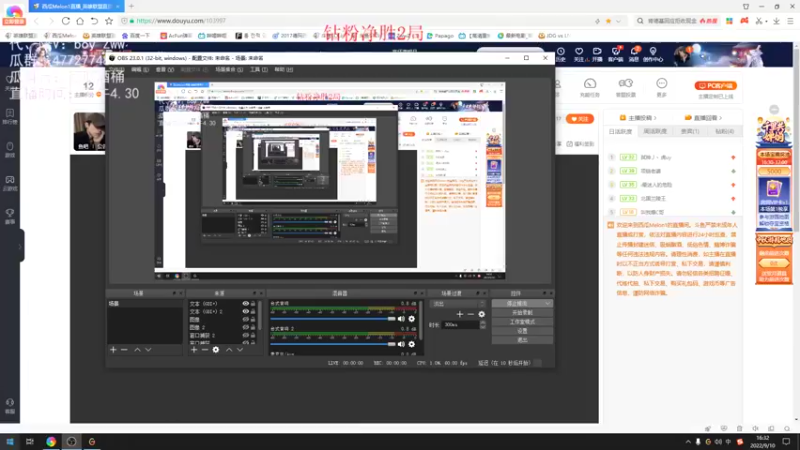
Task: Open OBS 设置 settings button
Action: tap(522, 331)
